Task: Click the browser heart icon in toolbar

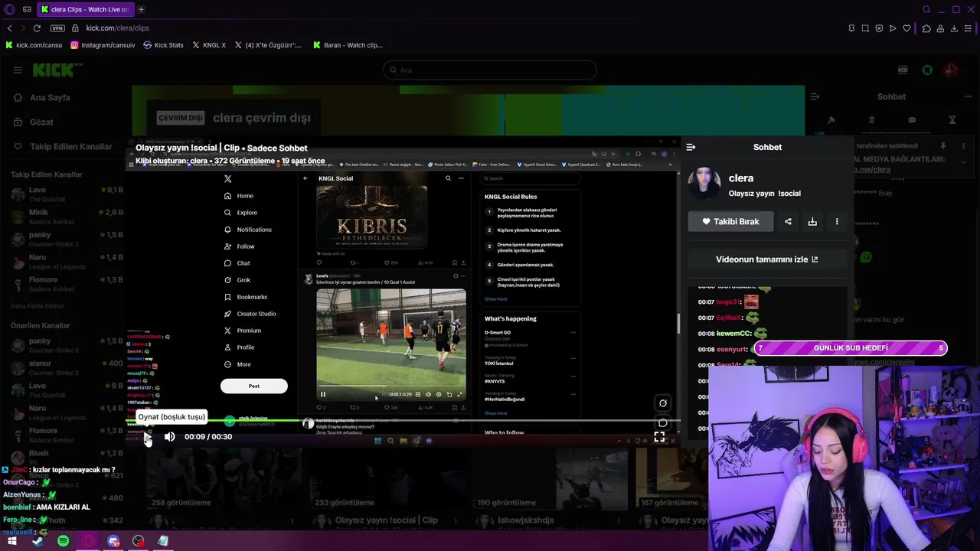Action: pos(906,28)
